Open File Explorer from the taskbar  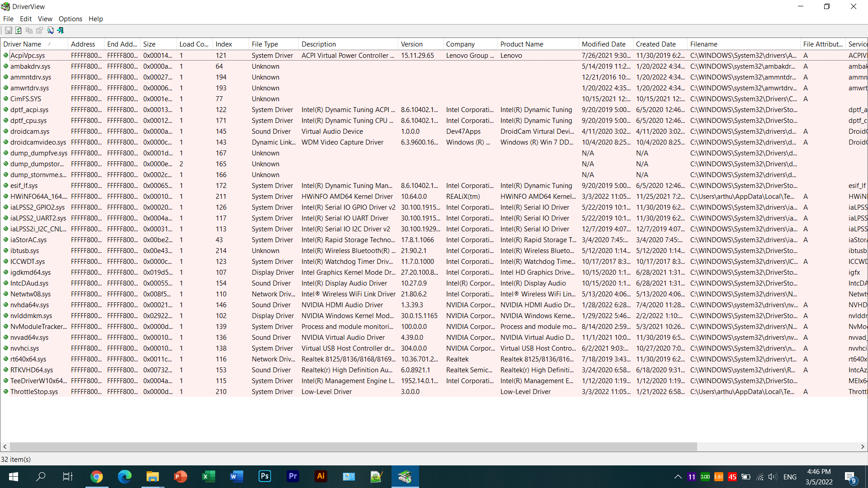point(152,477)
